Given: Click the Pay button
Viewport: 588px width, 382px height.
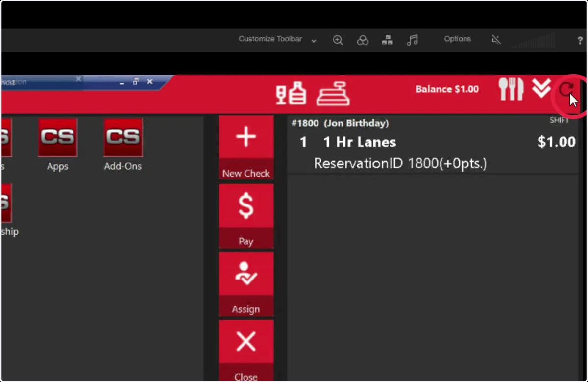Looking at the screenshot, I should (x=246, y=216).
